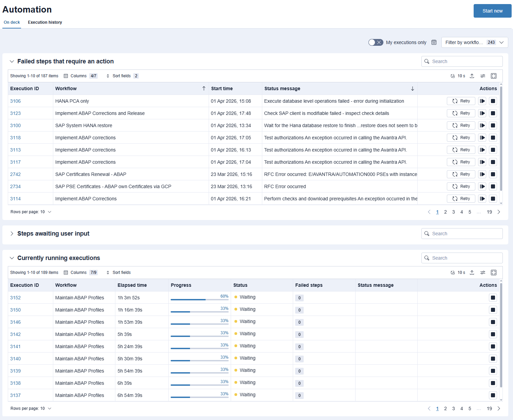Open Sort fields in running executions
Viewport: 513px width, 420px height.
point(118,273)
